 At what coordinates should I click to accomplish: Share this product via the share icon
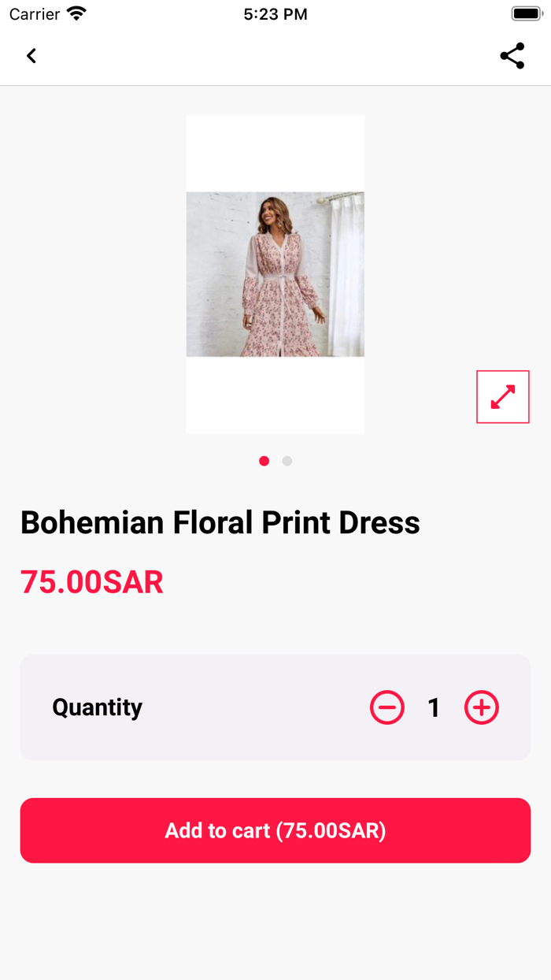coord(512,55)
